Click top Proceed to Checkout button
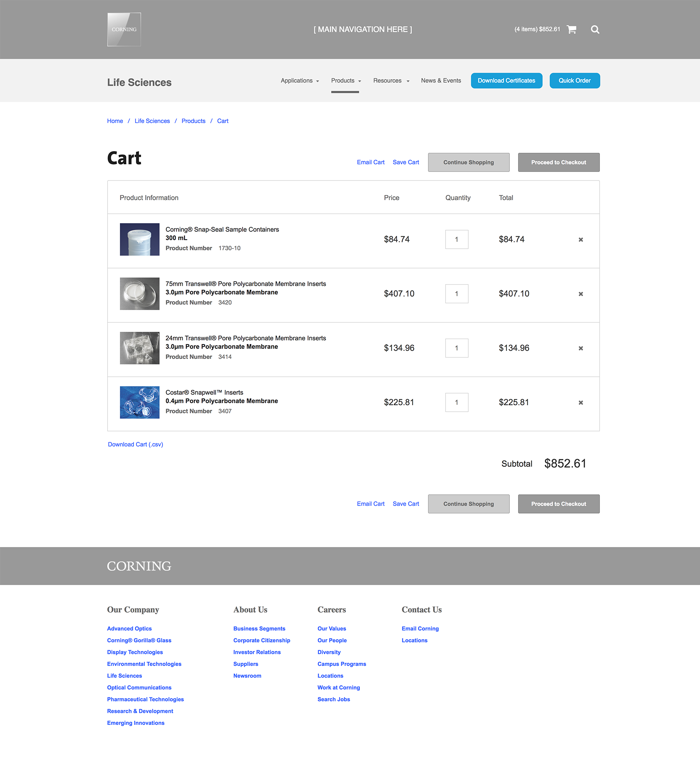Screen dimensions: 700x772 [559, 162]
